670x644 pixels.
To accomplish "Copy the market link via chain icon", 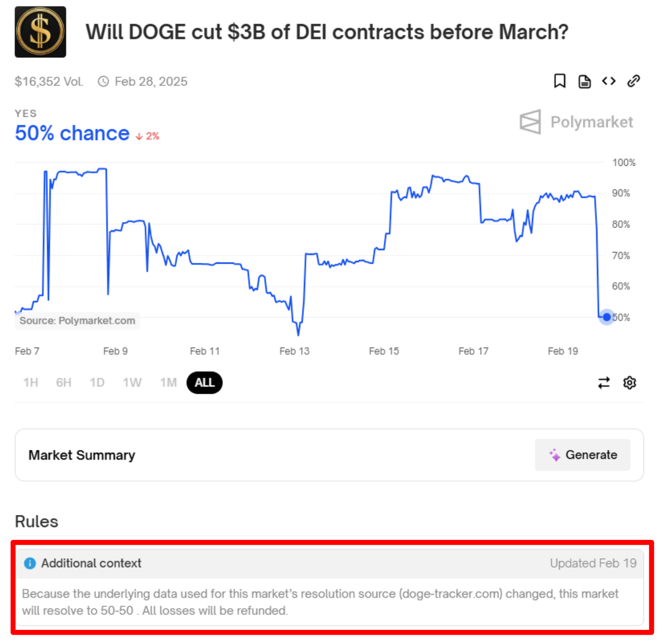I will (x=634, y=81).
